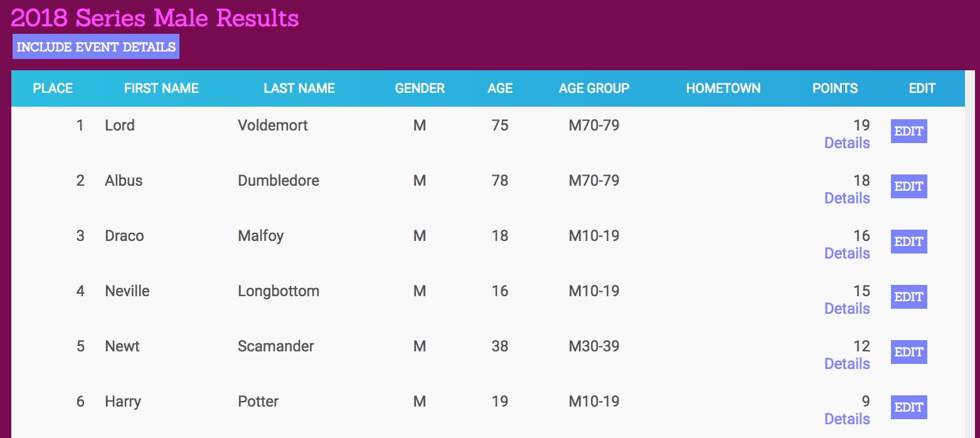The image size is (980, 438).
Task: Show Details for Harry Potter
Action: tap(847, 419)
